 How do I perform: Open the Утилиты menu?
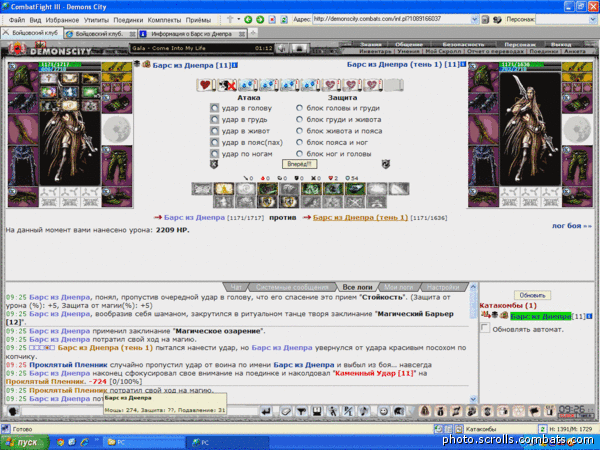pos(96,20)
